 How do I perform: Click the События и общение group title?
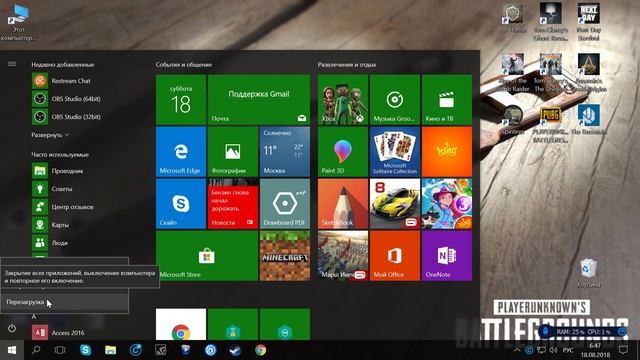pyautogui.click(x=184, y=64)
